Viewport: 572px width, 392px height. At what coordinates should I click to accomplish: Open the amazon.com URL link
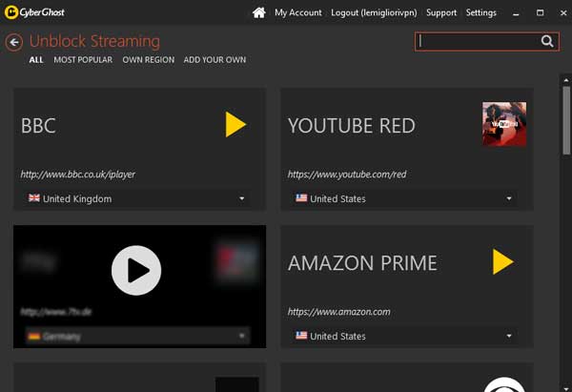(x=338, y=312)
